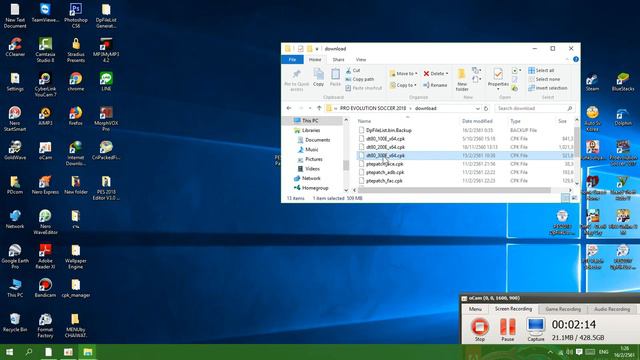Expand the Delete button arrow
Screen dimensions: 640x360
[447, 73]
